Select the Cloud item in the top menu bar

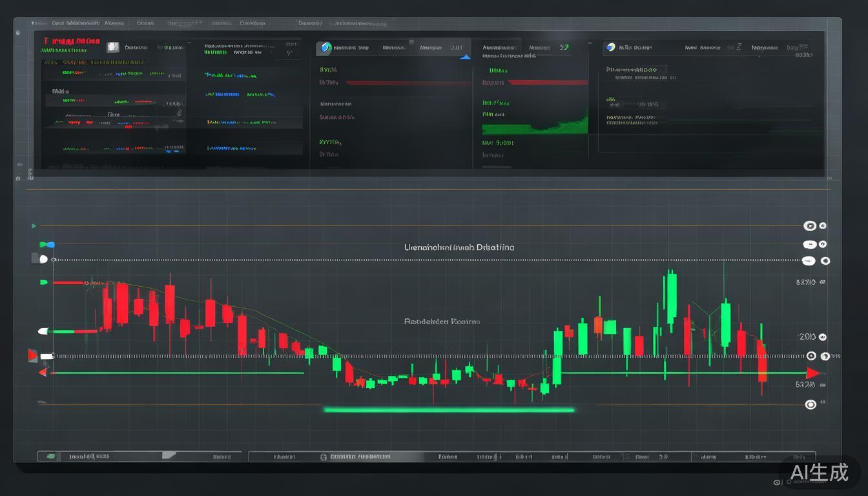(145, 23)
